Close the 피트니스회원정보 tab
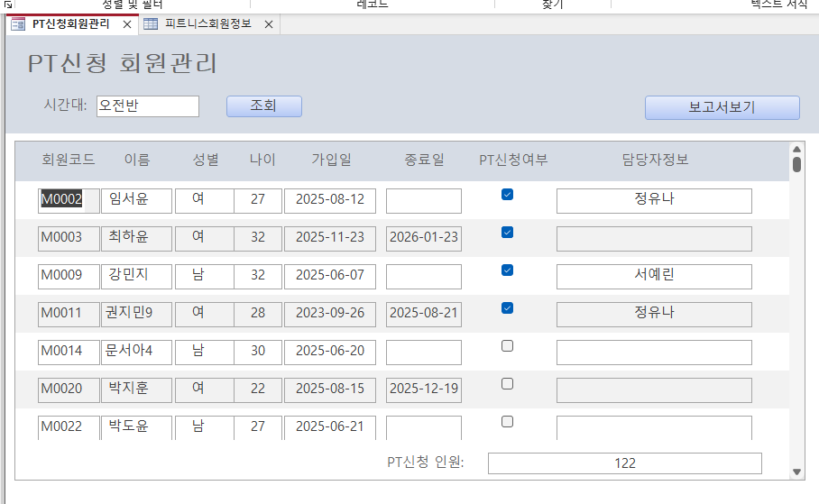This screenshot has height=504, width=819. 268,24
